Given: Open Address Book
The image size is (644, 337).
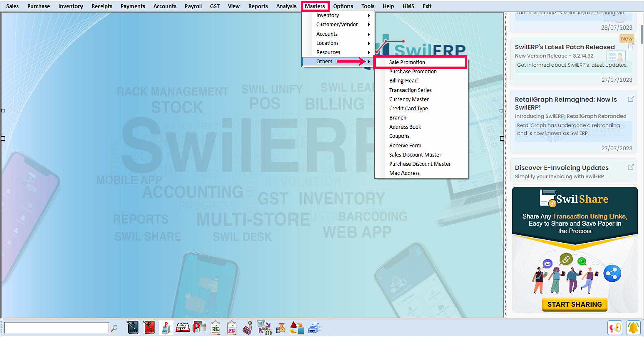Looking at the screenshot, I should (421, 127).
